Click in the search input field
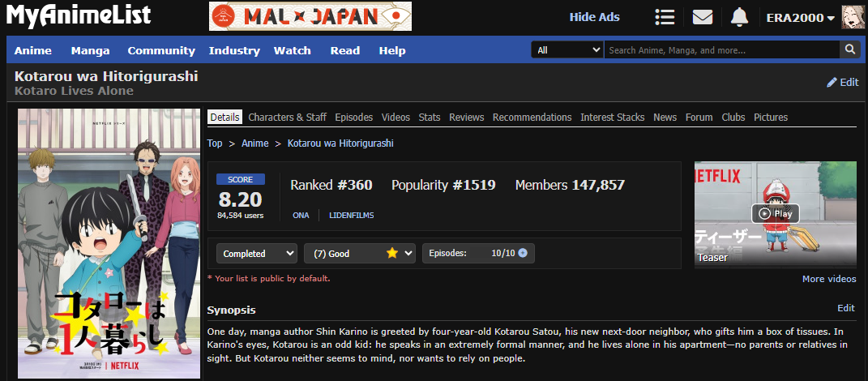The height and width of the screenshot is (381, 868). 722,49
